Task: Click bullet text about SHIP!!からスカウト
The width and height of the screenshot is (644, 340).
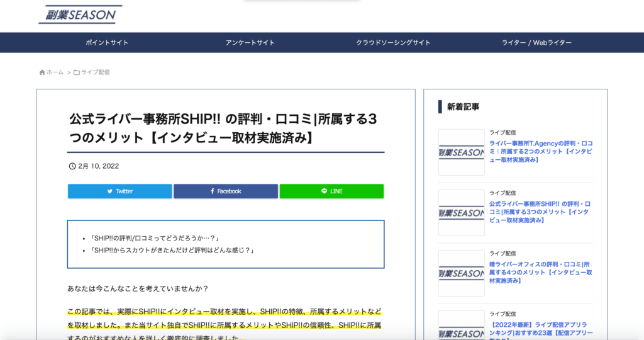Action: 172,250
